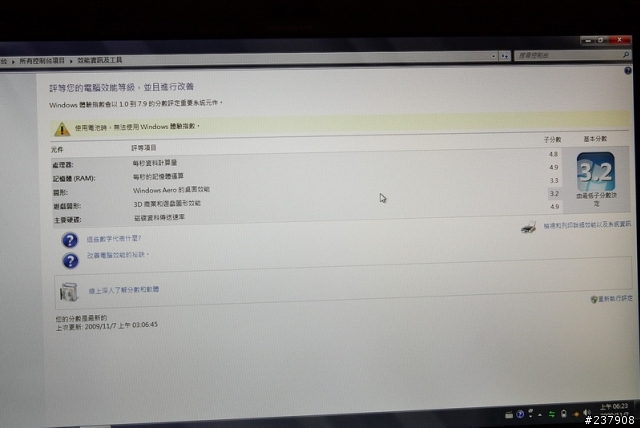Image resolution: width=640 pixels, height=428 pixels.
Task: Click question icon beside 這些數字代表什麼
Action: tap(70, 240)
